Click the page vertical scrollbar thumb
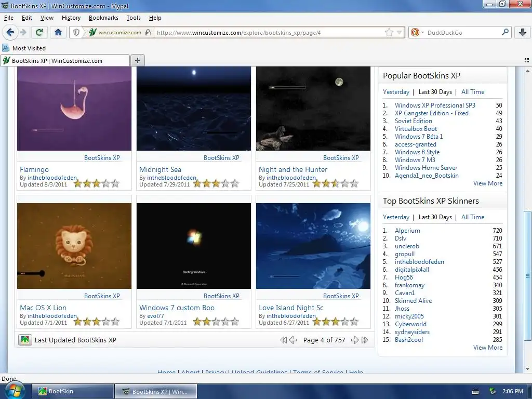 click(x=527, y=275)
